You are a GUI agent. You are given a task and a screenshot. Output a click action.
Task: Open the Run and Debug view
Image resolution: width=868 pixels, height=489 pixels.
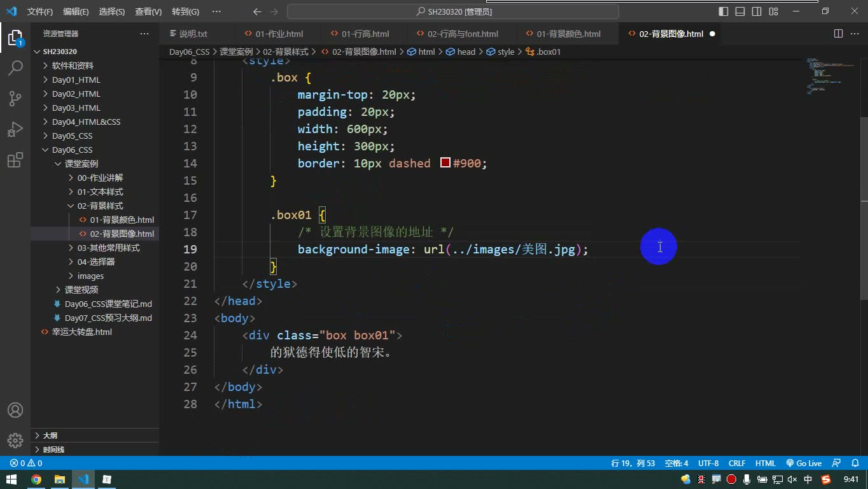[x=15, y=130]
